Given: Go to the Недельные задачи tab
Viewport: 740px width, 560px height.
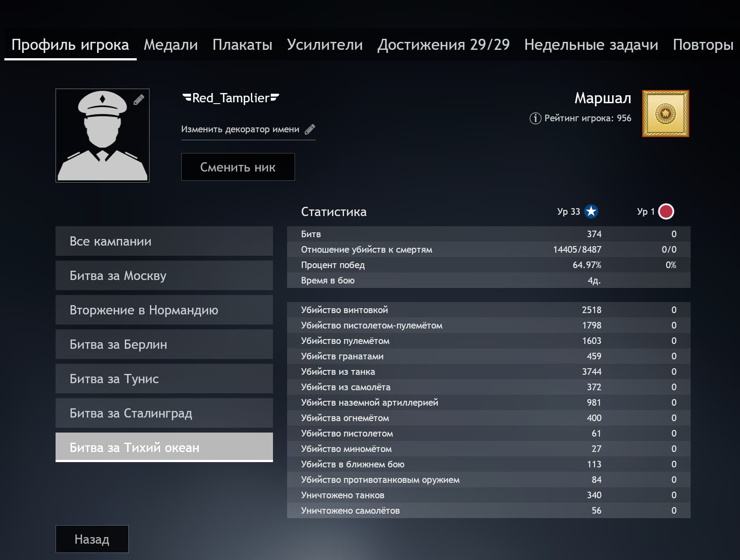Looking at the screenshot, I should 591,45.
